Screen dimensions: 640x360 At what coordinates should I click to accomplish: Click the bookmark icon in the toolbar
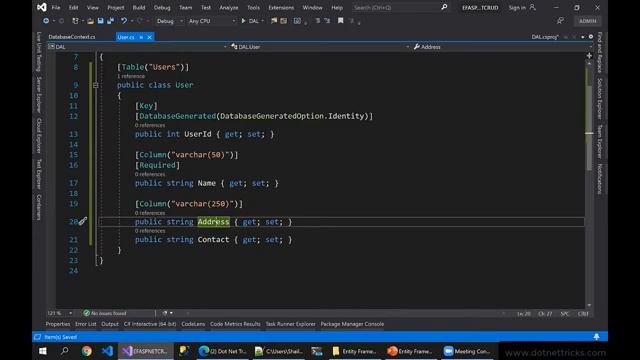(340, 21)
